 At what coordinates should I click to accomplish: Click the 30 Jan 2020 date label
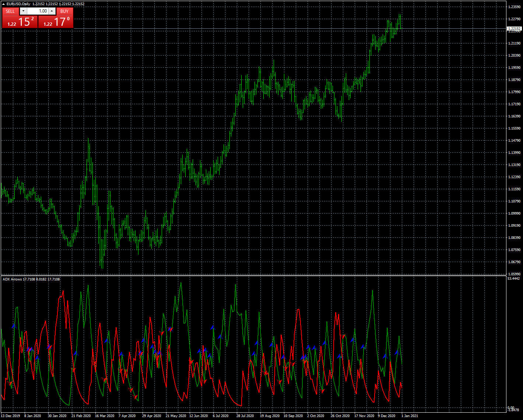pyautogui.click(x=57, y=416)
